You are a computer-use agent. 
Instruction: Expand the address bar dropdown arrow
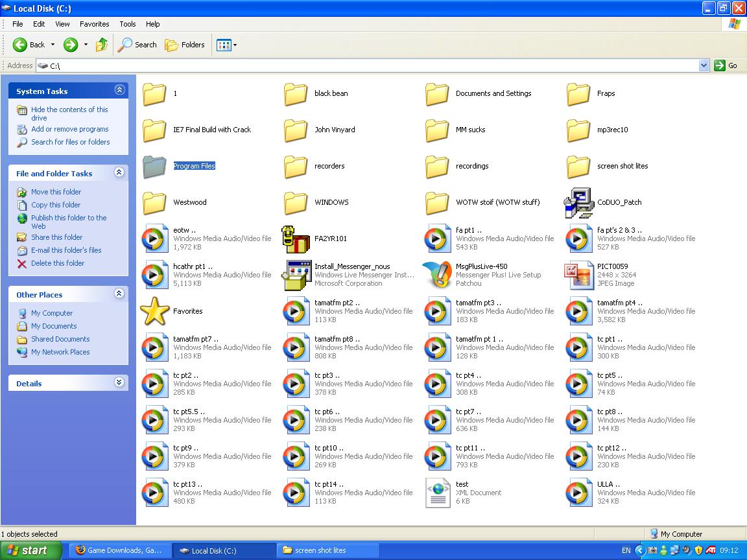704,65
